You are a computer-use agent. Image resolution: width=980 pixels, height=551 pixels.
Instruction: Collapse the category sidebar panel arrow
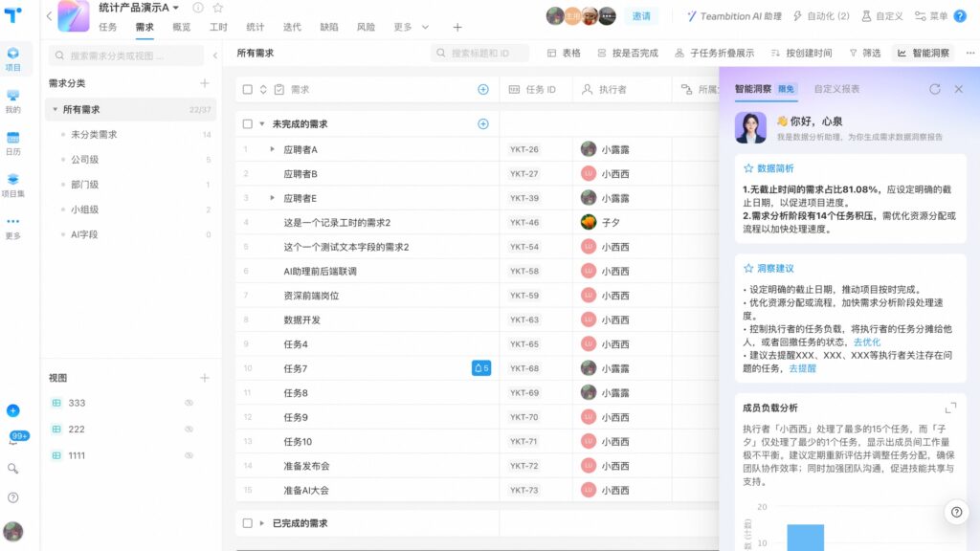(x=215, y=55)
